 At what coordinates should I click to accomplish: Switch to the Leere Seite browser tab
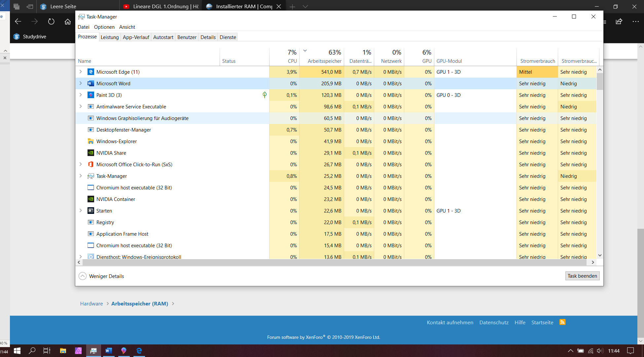78,6
